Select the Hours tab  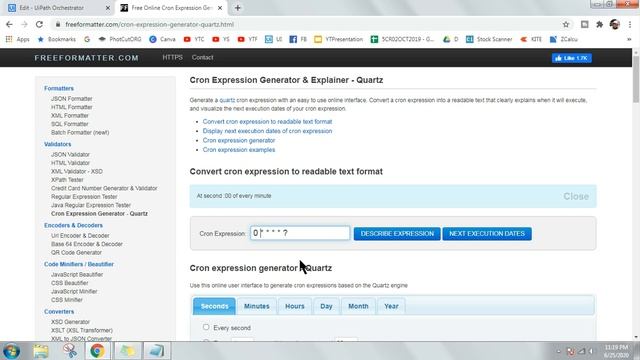[295, 306]
